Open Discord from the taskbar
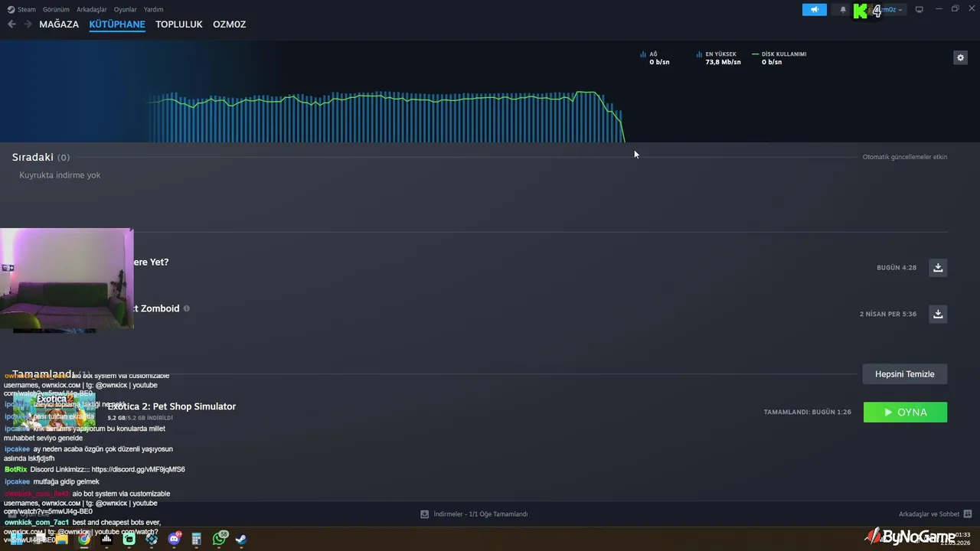980x551 pixels. (174, 539)
